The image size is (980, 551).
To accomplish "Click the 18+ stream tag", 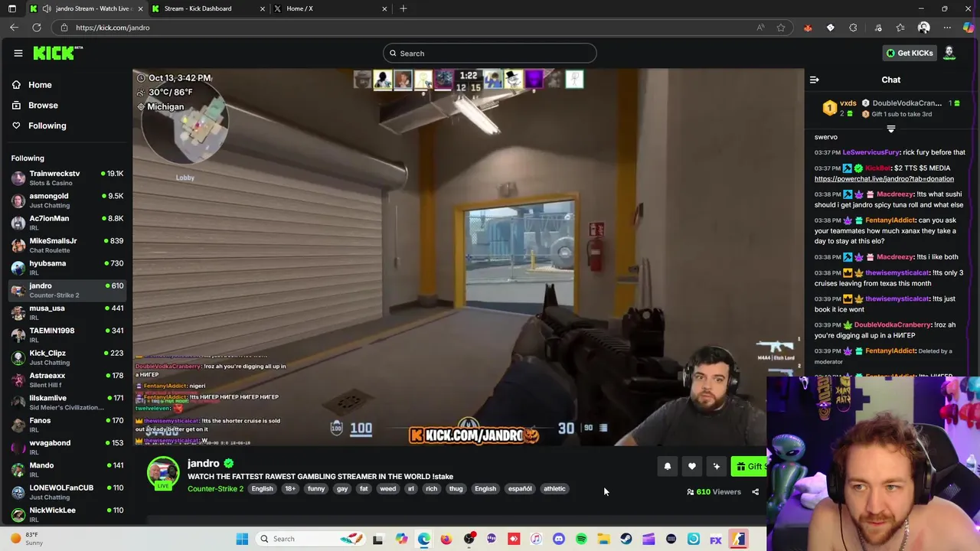I will click(x=290, y=489).
